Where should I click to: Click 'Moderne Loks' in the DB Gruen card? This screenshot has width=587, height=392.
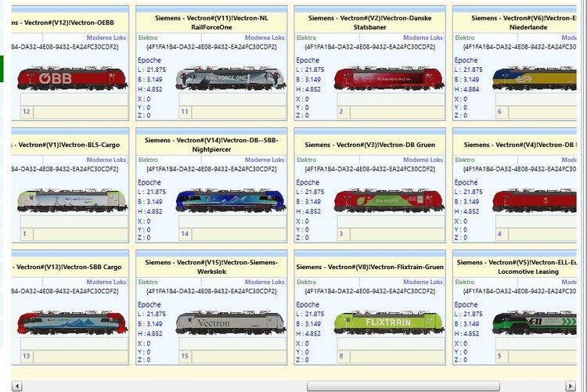[x=423, y=160]
